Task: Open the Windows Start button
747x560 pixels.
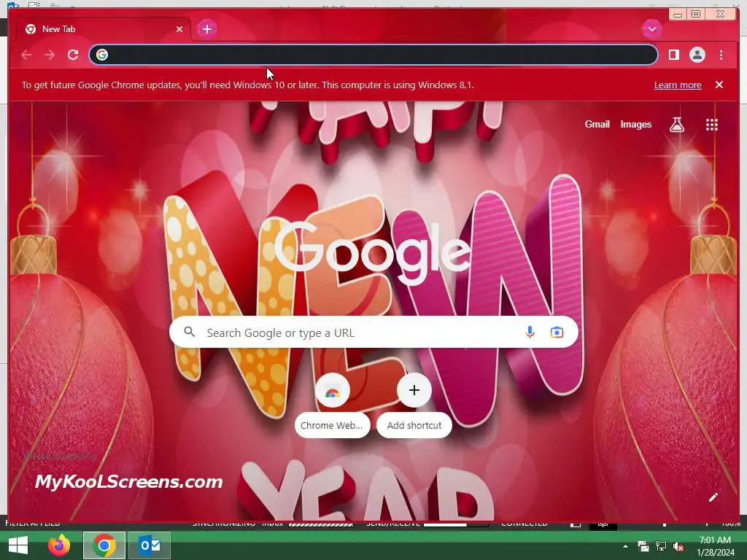Action: click(x=18, y=545)
